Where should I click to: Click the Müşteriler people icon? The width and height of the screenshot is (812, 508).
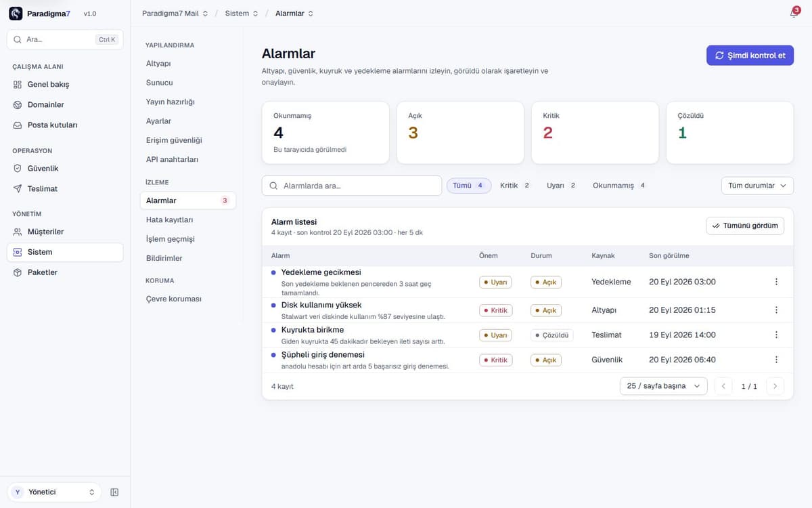coord(18,232)
